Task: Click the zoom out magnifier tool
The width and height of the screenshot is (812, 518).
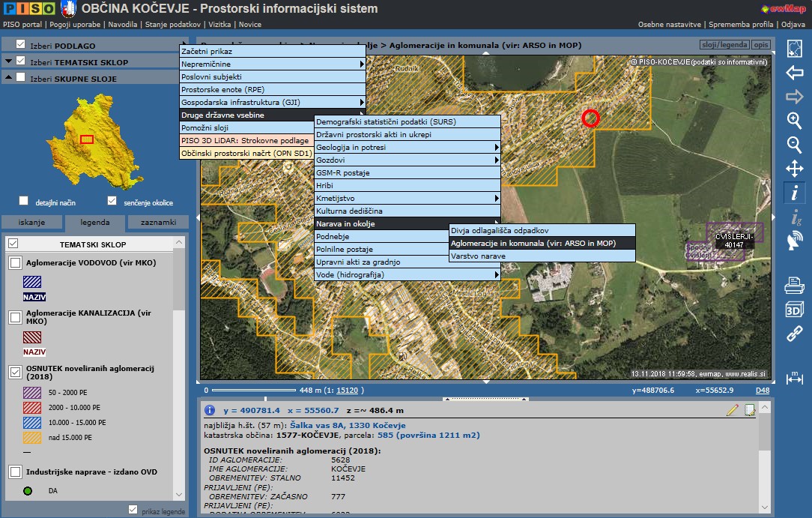Action: [794, 145]
